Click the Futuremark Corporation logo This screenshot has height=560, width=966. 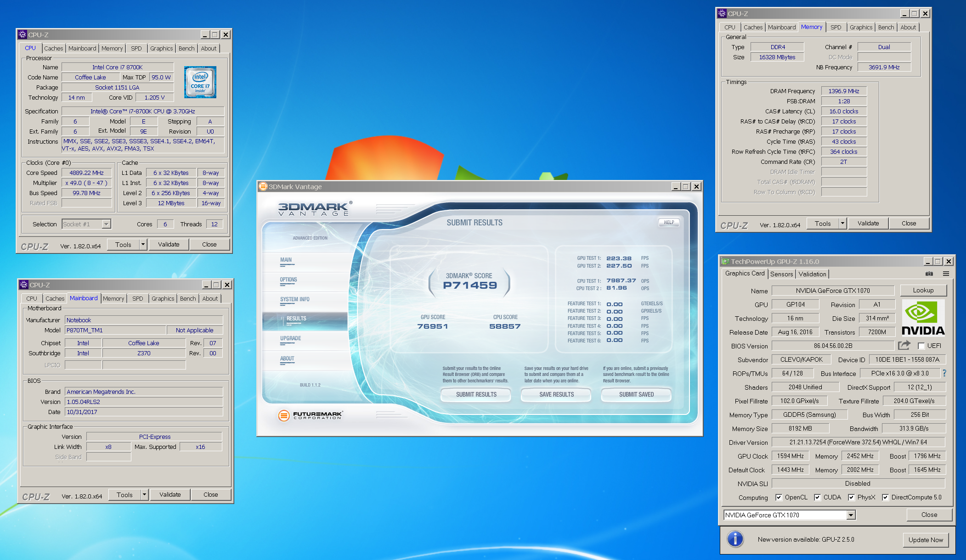click(x=311, y=415)
